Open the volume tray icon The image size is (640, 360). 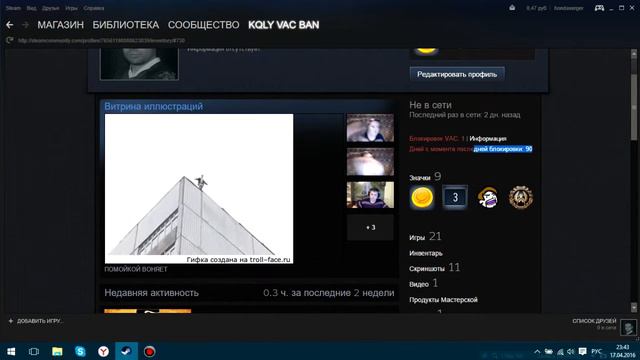[x=571, y=351]
